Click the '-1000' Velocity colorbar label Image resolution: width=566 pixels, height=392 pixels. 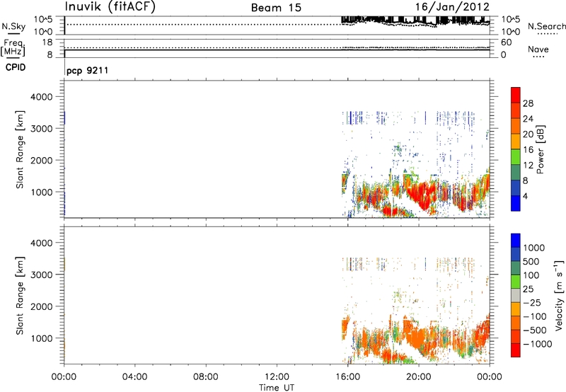click(x=538, y=344)
